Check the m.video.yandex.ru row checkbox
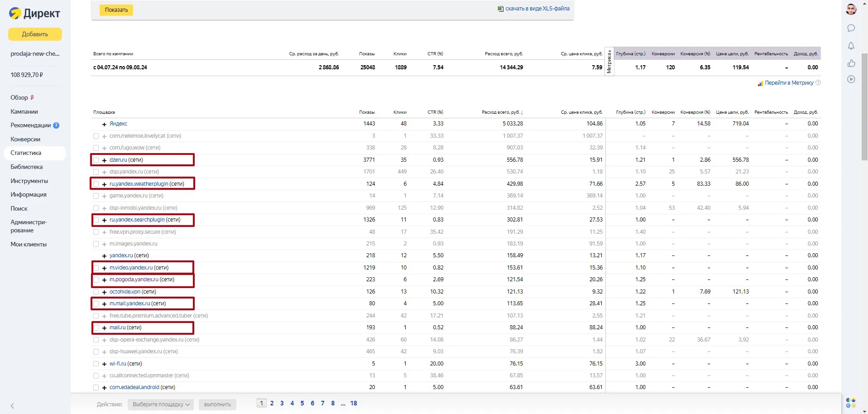868x414 pixels. 96,268
